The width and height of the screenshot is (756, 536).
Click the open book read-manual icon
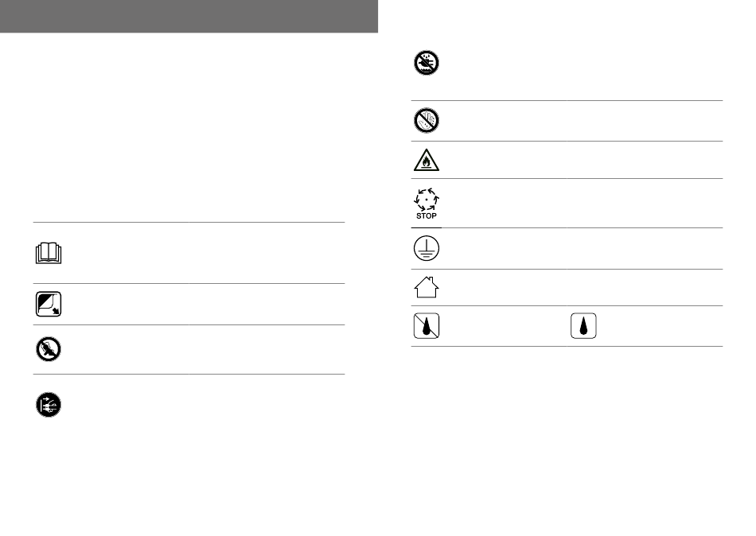click(x=49, y=253)
